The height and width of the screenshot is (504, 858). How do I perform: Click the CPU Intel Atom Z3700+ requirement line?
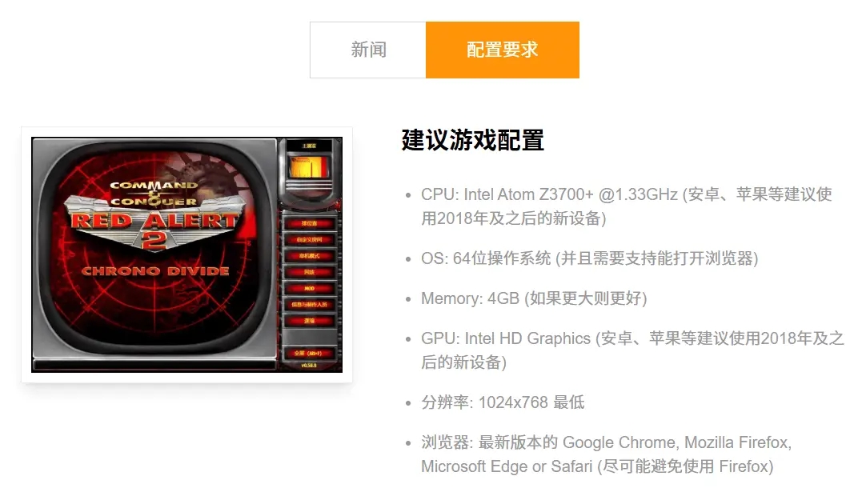[627, 206]
